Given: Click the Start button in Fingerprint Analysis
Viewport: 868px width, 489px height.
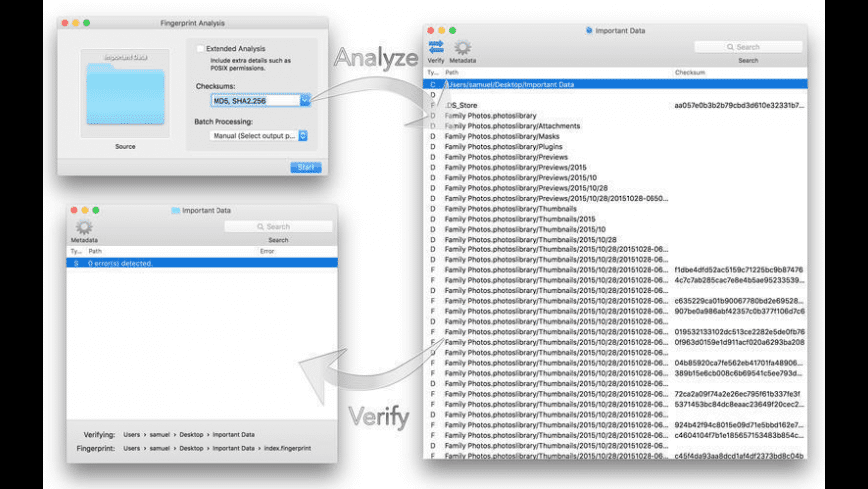Looking at the screenshot, I should pyautogui.click(x=306, y=167).
